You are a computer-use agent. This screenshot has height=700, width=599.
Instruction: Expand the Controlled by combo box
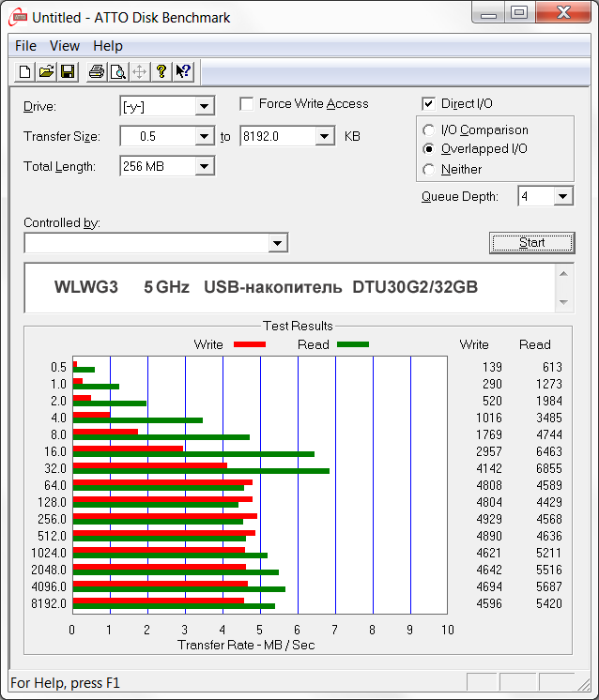coord(277,244)
